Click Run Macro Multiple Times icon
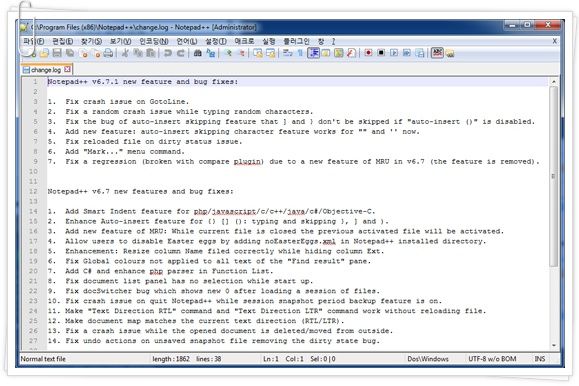Screen dimensions: 579x386 tap(407, 53)
